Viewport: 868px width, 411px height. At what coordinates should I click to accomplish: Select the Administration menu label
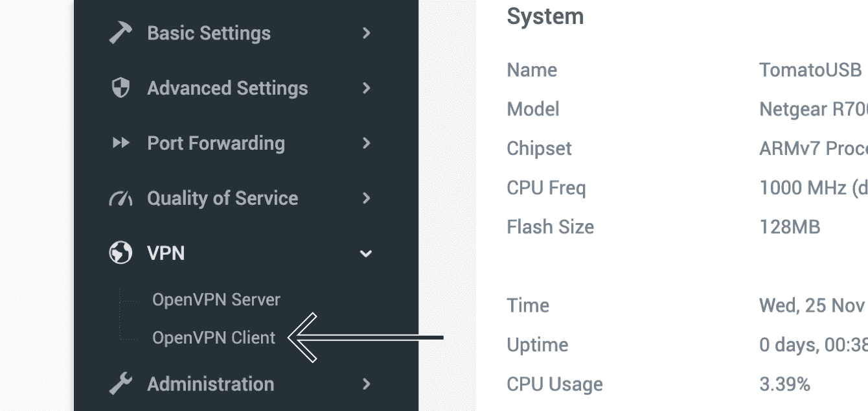pyautogui.click(x=211, y=384)
